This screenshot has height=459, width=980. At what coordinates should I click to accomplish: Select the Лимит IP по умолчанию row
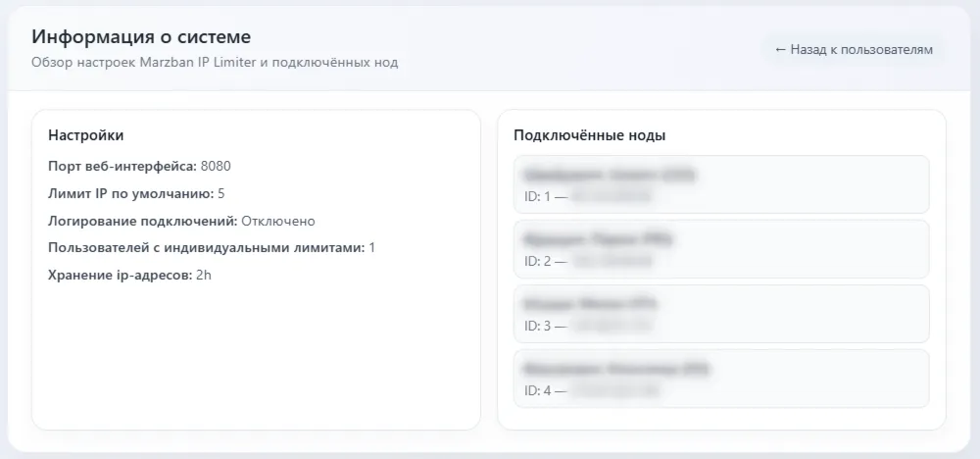(136, 194)
